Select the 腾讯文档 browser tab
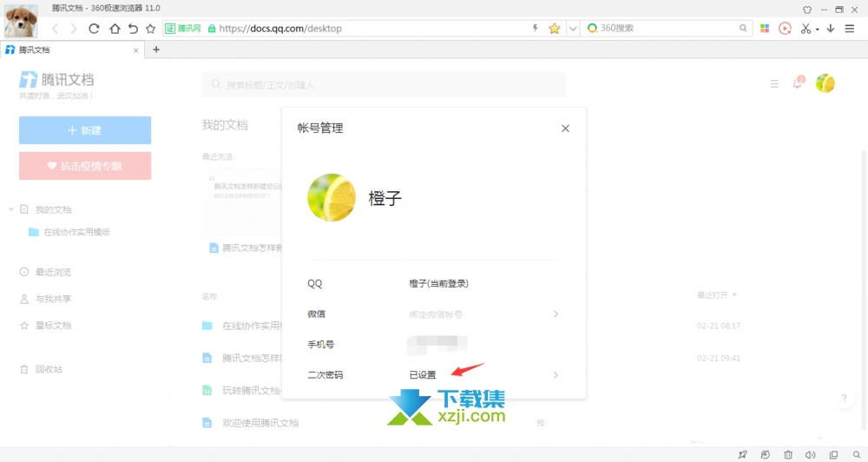 click(x=72, y=49)
